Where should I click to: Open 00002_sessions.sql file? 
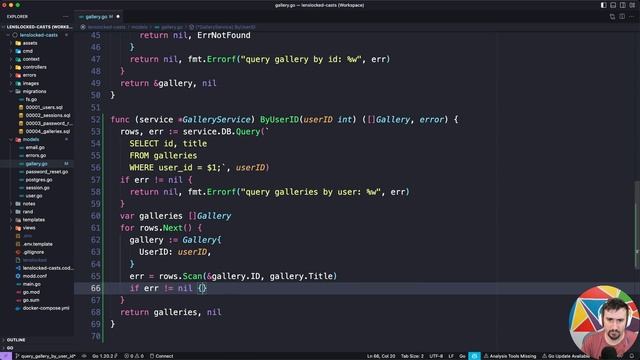[48, 116]
